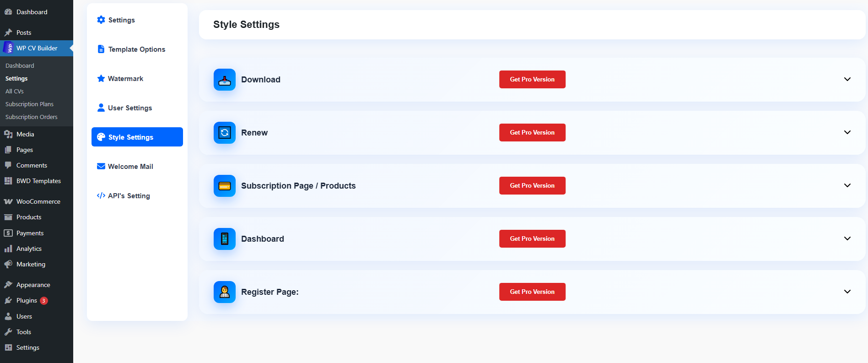Click the WP CV Builder logo icon
Viewport: 868px width, 363px height.
8,48
